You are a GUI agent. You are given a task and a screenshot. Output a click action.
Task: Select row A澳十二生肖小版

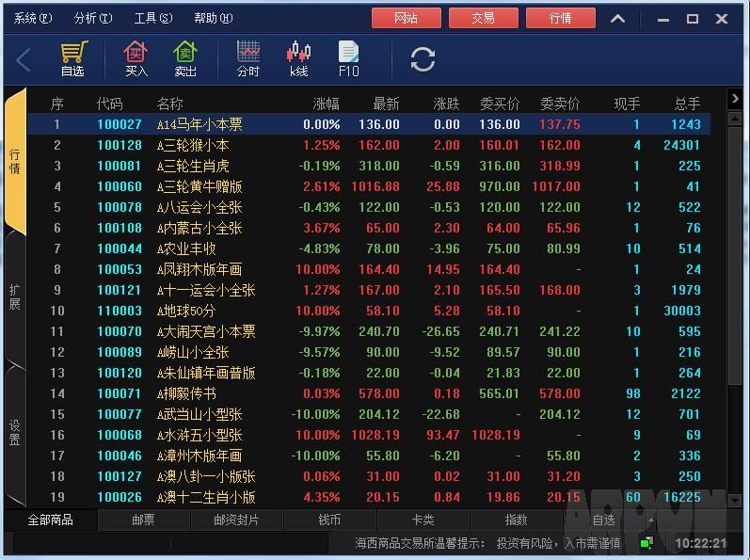click(369, 497)
